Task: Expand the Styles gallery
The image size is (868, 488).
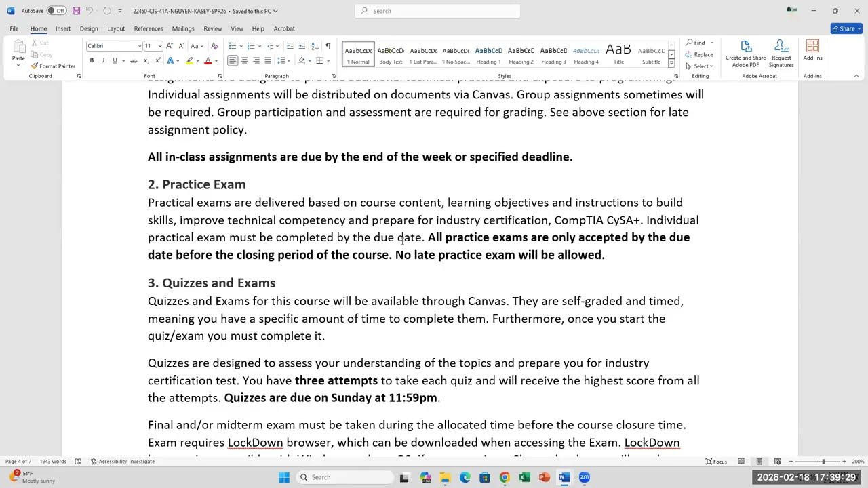Action: coord(671,64)
